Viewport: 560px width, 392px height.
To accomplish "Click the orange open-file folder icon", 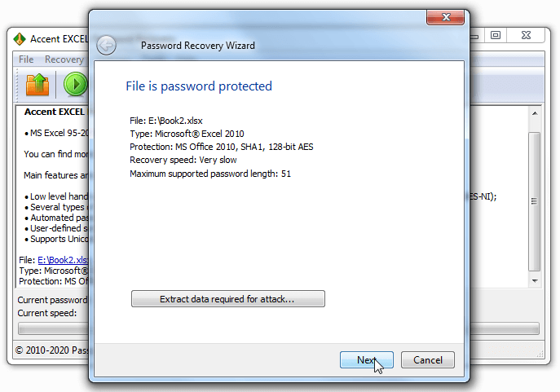I will (37, 84).
